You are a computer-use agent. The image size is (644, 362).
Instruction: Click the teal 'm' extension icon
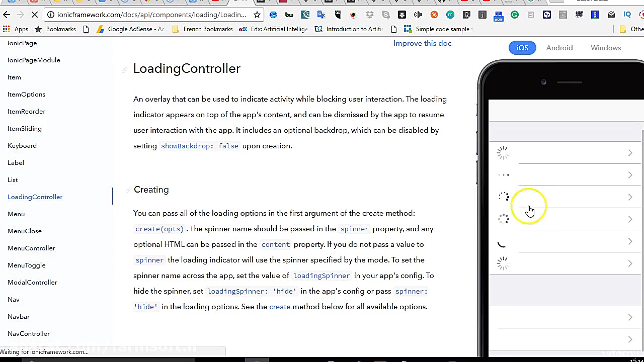[450, 15]
